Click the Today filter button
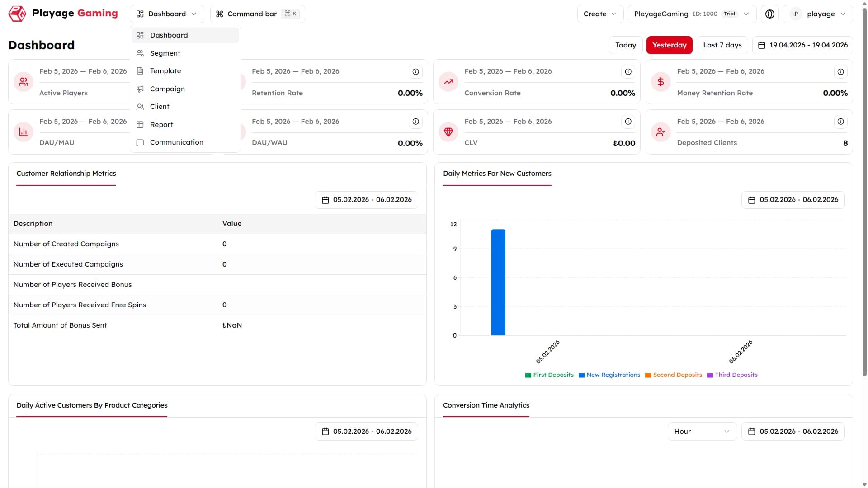This screenshot has width=868, height=488. pos(626,45)
